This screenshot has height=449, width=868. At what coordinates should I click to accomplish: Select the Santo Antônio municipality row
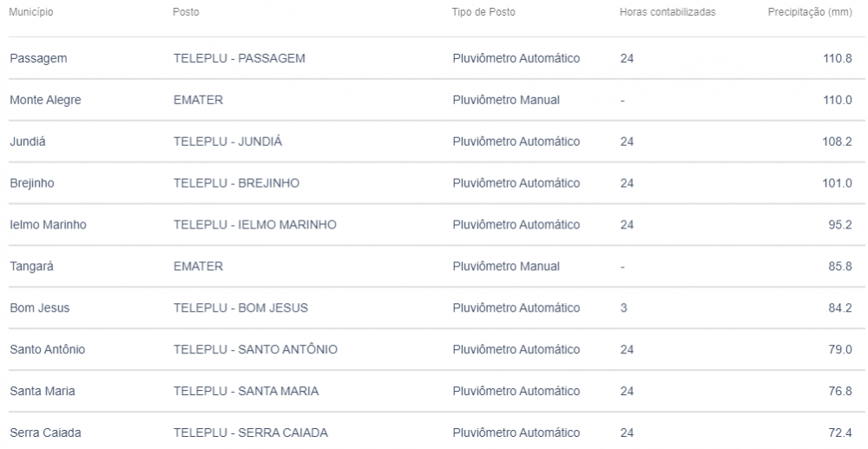pos(47,350)
